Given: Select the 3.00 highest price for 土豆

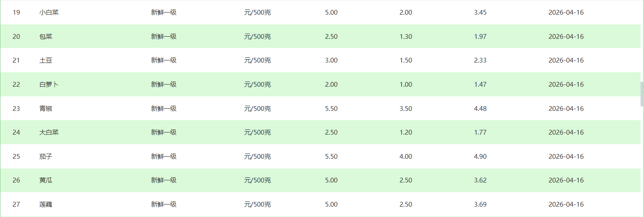Looking at the screenshot, I should (x=331, y=60).
